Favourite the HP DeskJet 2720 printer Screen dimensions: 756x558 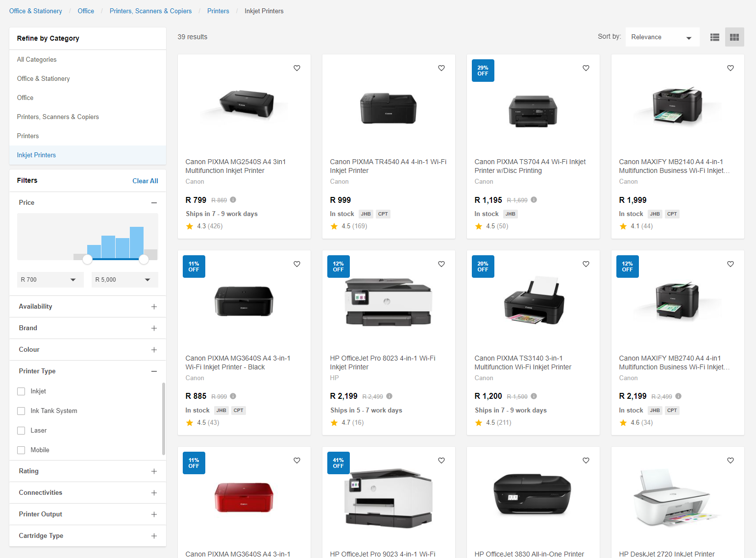[731, 461]
